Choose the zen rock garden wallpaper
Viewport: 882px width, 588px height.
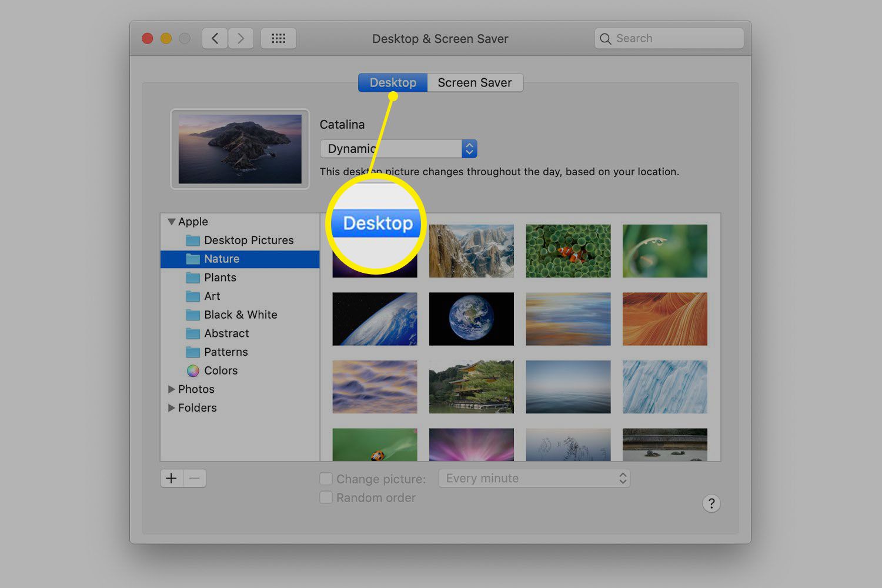[665, 445]
